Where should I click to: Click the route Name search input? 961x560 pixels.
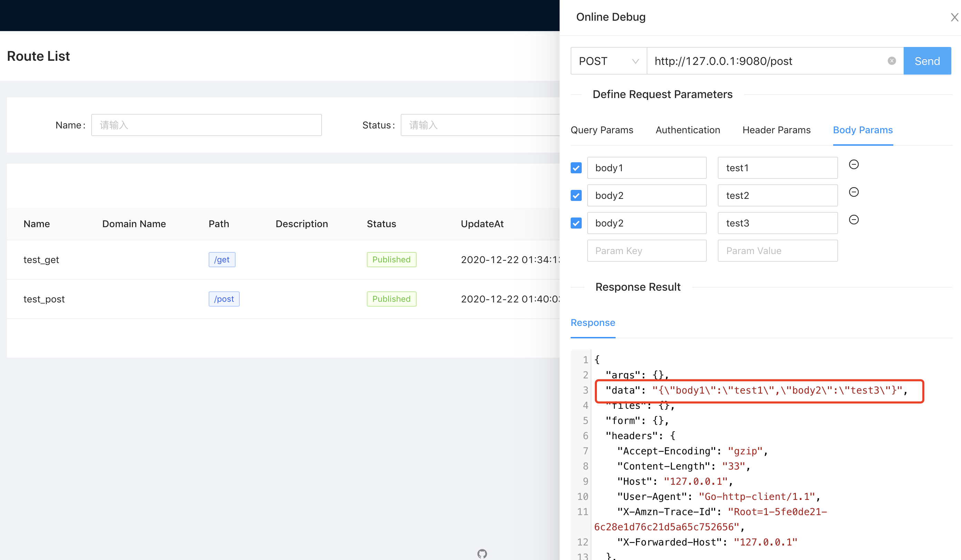click(206, 125)
